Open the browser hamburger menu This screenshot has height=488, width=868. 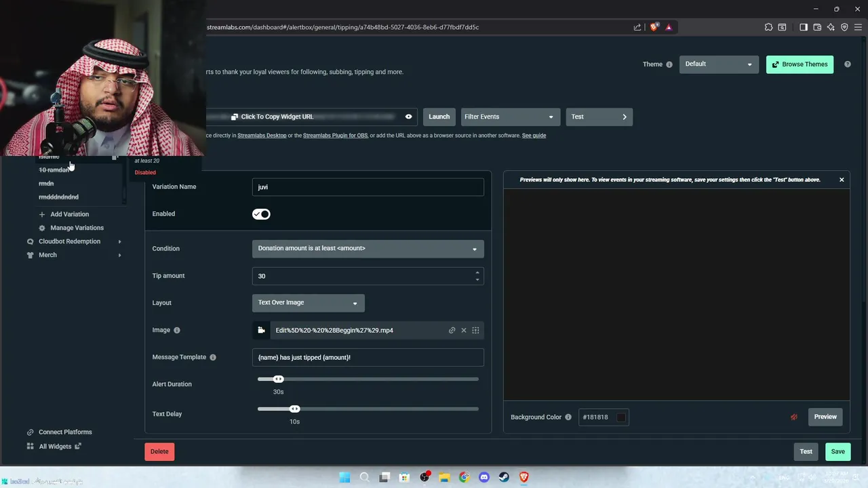coord(858,27)
